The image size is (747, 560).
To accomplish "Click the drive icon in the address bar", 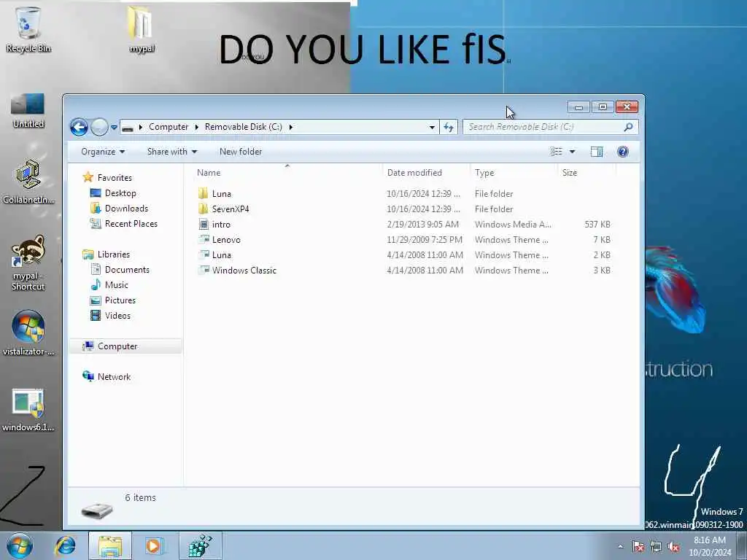I will [x=127, y=127].
